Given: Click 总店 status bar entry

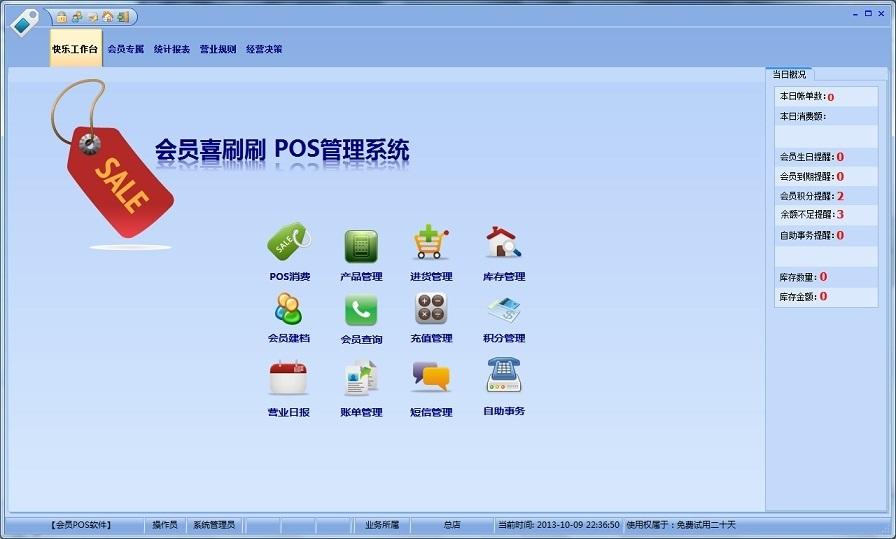Looking at the screenshot, I should coord(451,525).
